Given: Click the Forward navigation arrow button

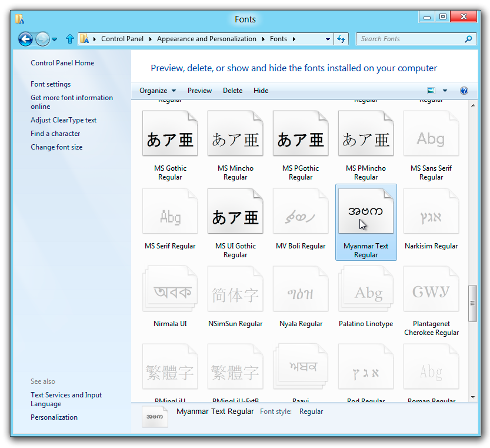Looking at the screenshot, I should (x=42, y=39).
